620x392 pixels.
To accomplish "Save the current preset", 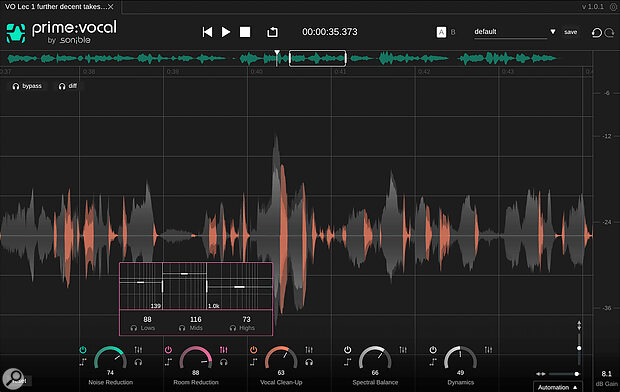I will pos(570,32).
